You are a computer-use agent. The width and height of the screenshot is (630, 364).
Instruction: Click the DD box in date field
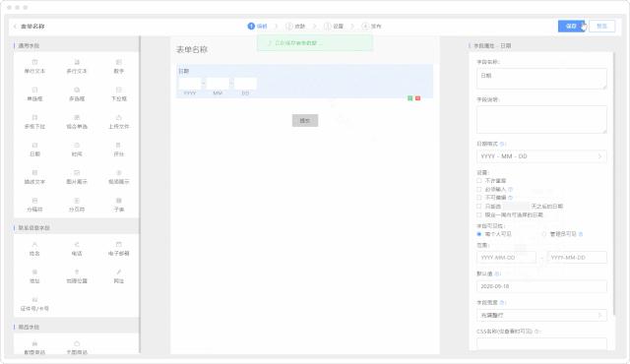coord(245,84)
